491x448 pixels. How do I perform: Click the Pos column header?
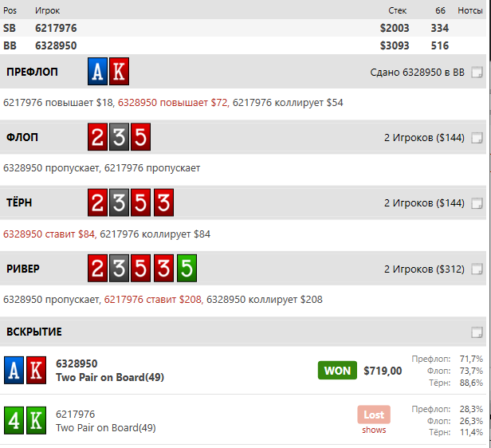[x=10, y=10]
